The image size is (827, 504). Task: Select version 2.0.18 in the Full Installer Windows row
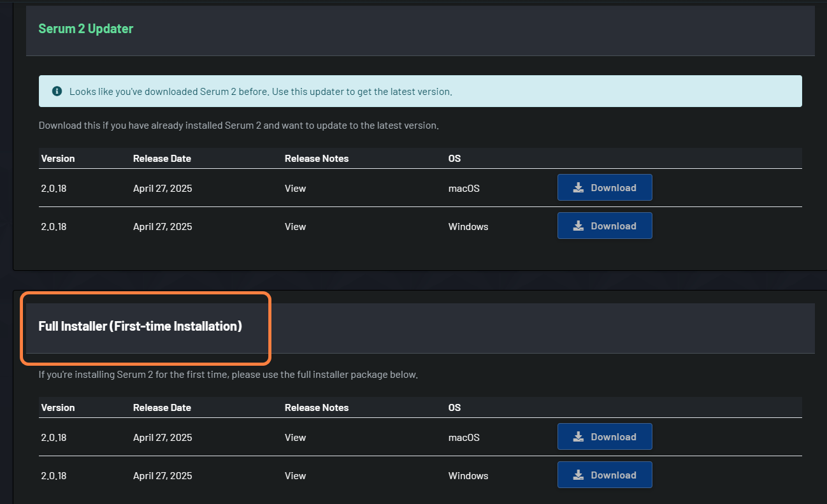pos(54,476)
